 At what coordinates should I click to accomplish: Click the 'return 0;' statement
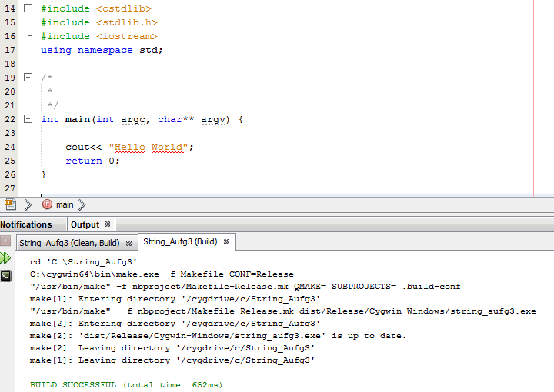click(x=92, y=161)
